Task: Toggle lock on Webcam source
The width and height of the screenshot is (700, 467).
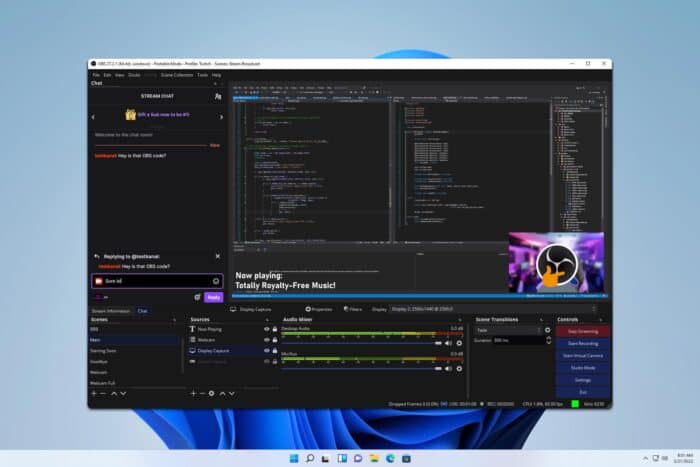Action: 275,340
